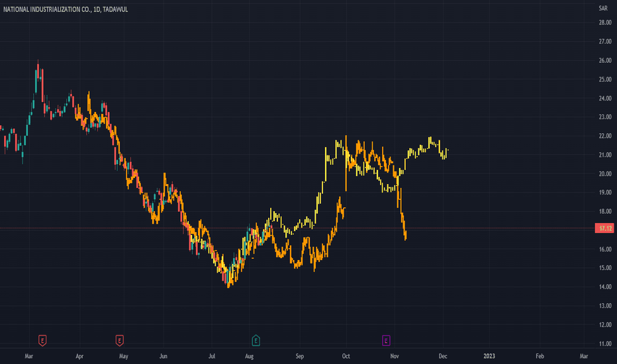
Task: Click the 27.00 price axis label
Action: coord(605,42)
